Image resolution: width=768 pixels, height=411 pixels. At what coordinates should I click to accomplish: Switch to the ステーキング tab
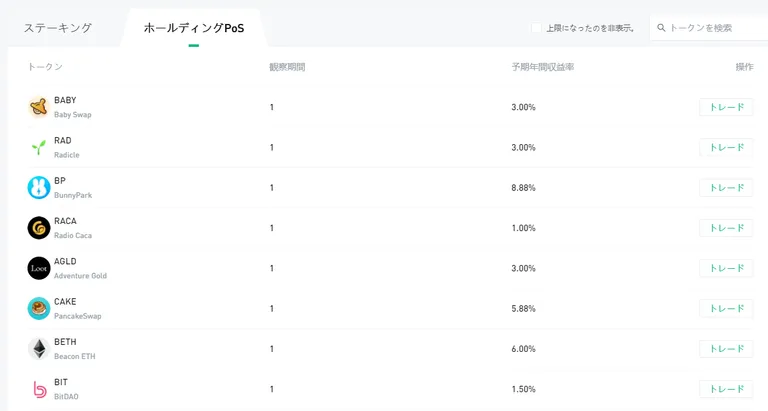point(58,28)
